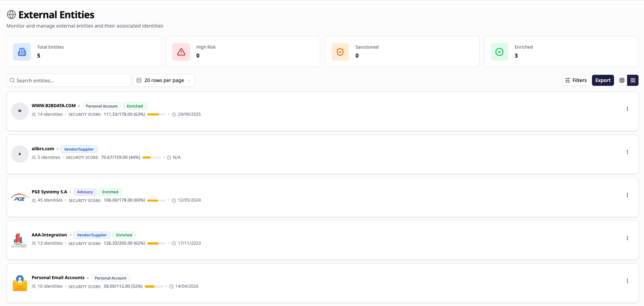Viewport: 644px width, 306px height.
Task: Switch to table list view
Action: pos(622,80)
